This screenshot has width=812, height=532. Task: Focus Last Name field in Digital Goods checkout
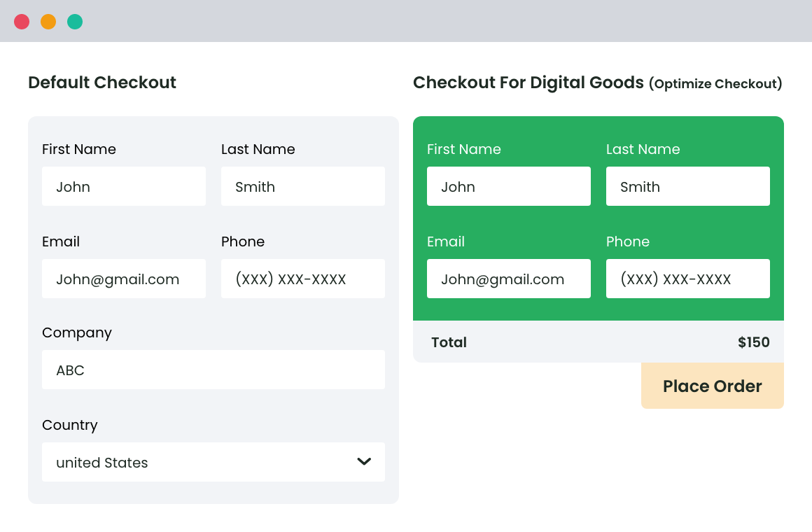tap(687, 186)
